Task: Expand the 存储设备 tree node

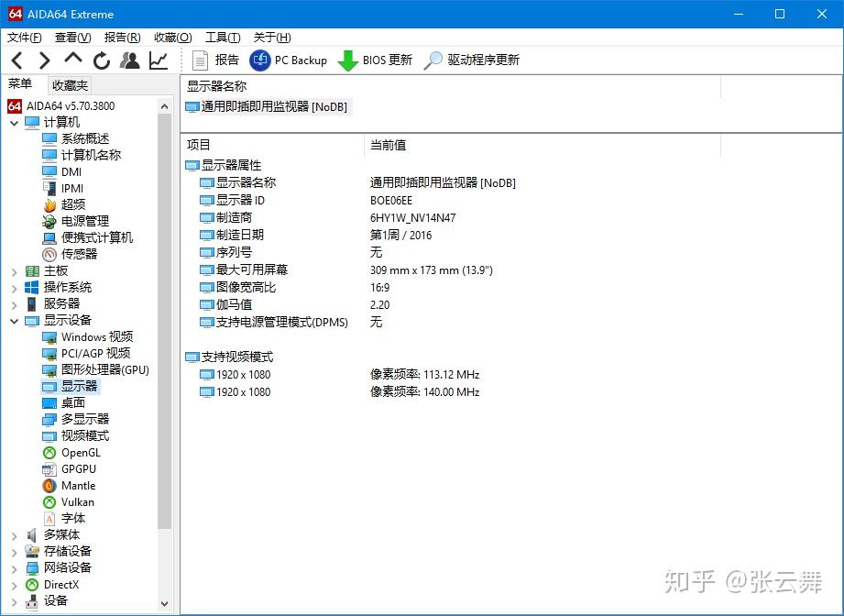Action: point(14,551)
